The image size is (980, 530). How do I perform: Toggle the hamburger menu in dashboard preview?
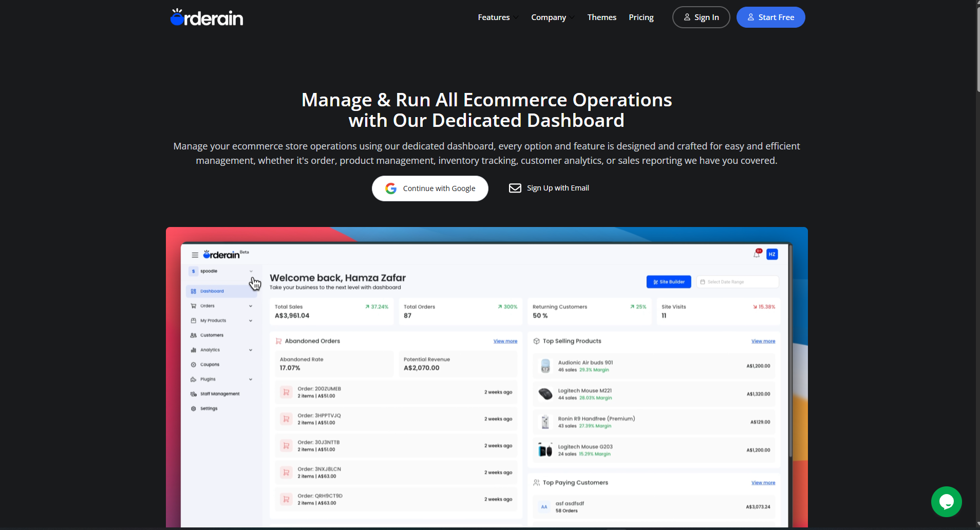pyautogui.click(x=195, y=255)
